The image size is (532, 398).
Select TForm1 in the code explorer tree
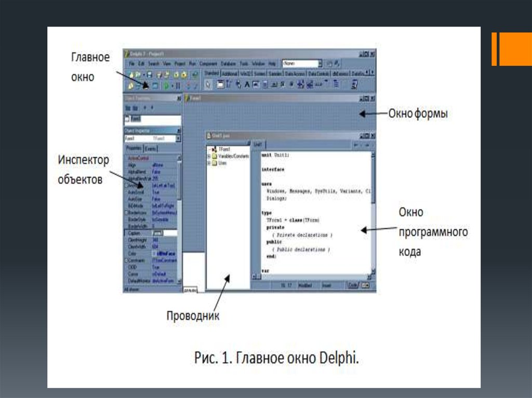pos(224,149)
